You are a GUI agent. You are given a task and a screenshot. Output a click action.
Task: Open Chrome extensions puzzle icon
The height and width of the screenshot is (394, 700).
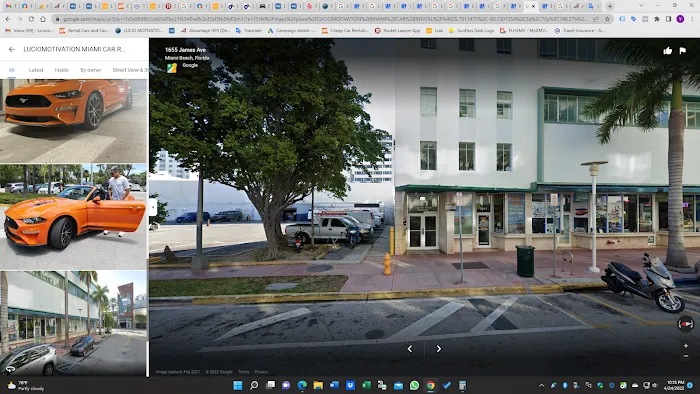point(657,19)
